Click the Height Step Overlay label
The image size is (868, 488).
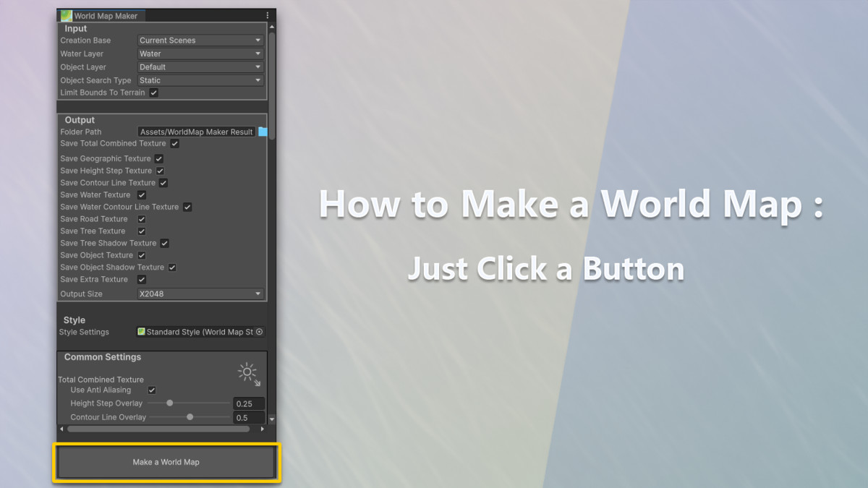(106, 403)
